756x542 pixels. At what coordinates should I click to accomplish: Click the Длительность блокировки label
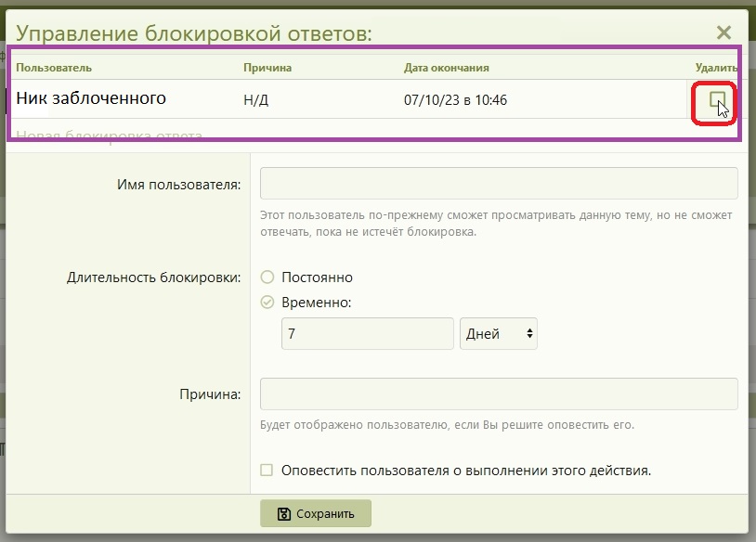point(154,277)
